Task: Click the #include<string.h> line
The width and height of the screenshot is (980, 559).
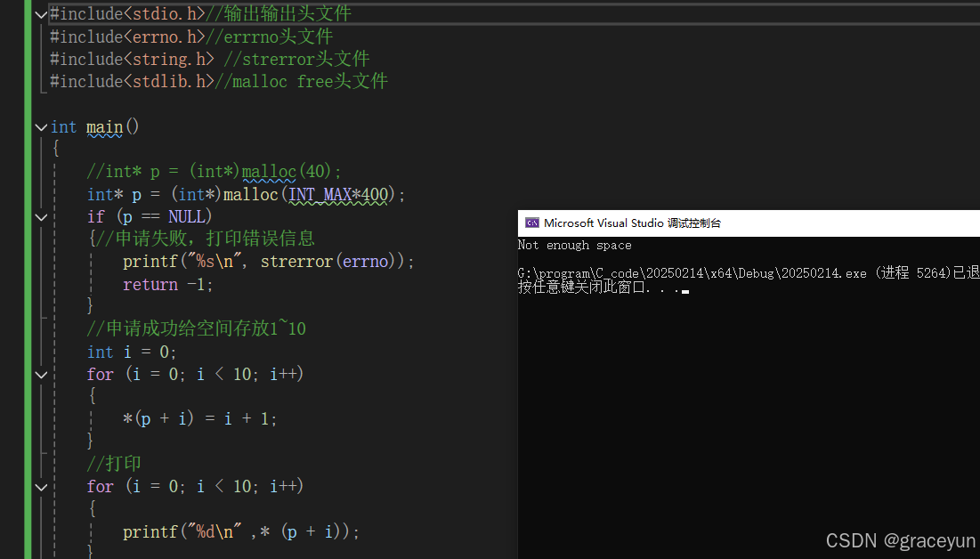Action: pyautogui.click(x=210, y=60)
